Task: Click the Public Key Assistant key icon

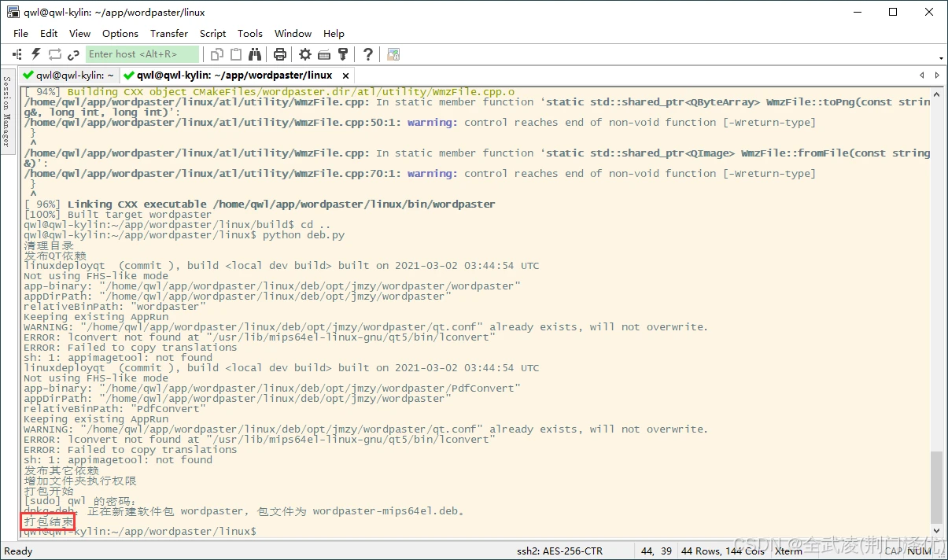Action: [x=343, y=54]
